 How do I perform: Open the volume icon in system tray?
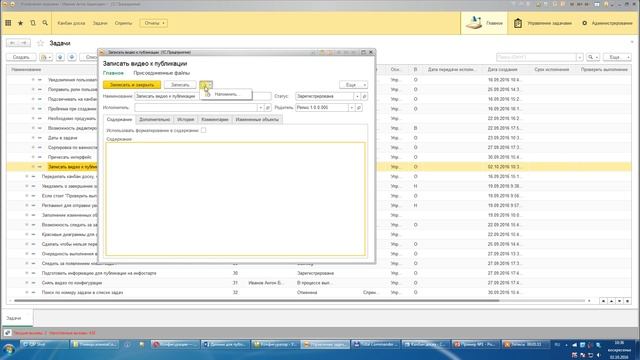(598, 356)
